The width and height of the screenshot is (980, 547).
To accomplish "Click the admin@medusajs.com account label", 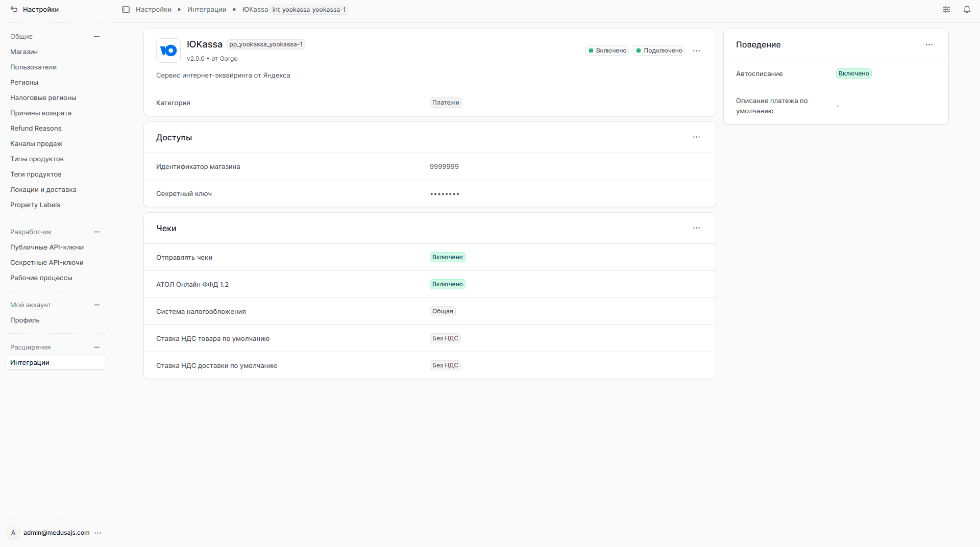I will pyautogui.click(x=57, y=533).
